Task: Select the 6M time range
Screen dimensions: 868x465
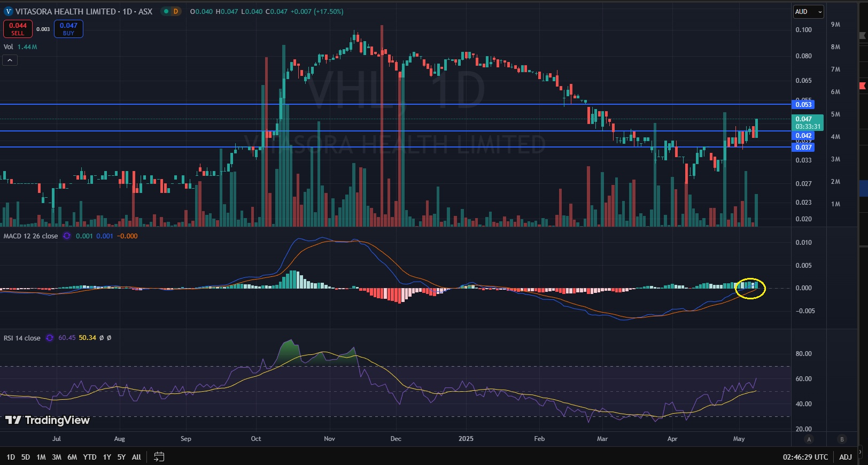Action: coord(72,457)
